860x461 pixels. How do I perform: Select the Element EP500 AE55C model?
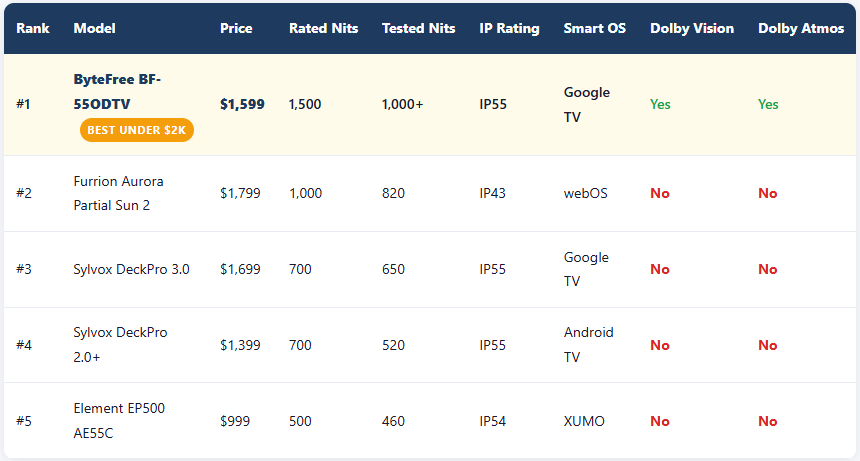tap(119, 420)
